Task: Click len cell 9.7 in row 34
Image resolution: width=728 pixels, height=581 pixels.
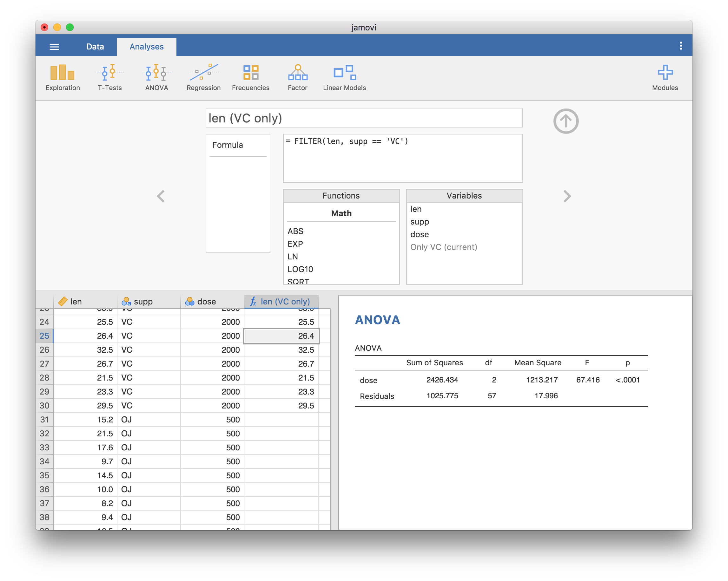Action: tap(85, 461)
